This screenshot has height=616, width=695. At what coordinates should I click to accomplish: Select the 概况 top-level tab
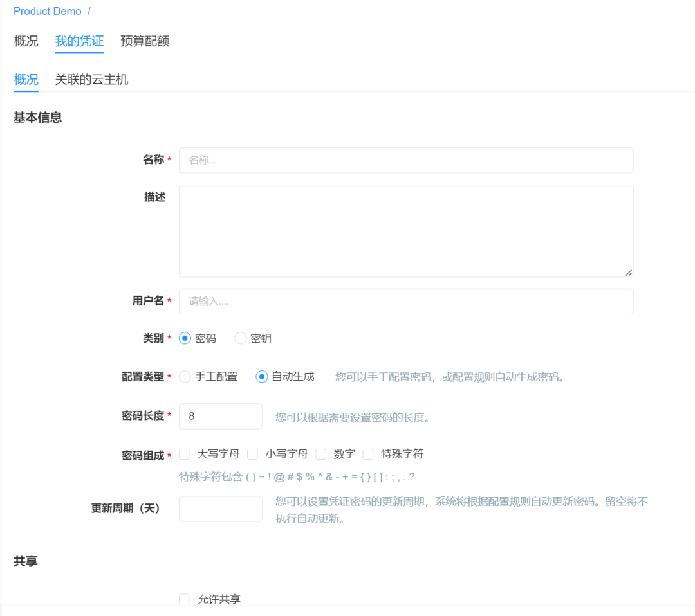tap(26, 41)
